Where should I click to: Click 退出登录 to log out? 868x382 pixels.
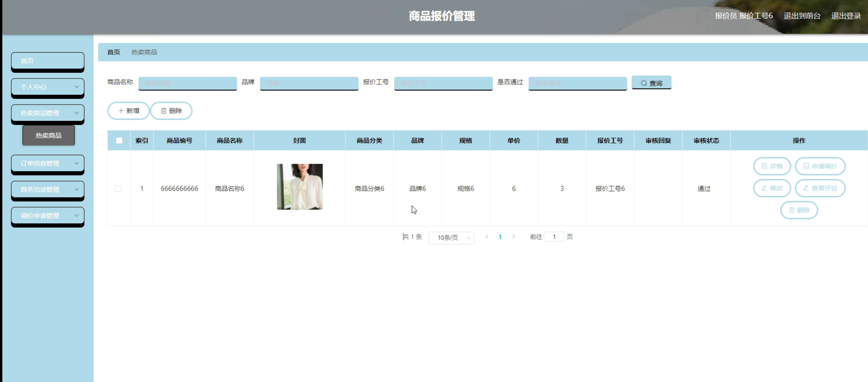pyautogui.click(x=846, y=16)
